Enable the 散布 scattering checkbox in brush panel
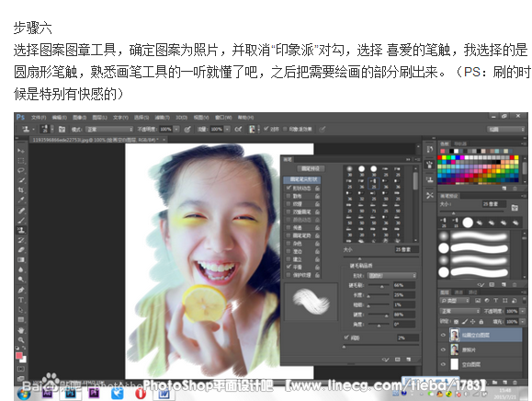Viewport: 532px width, 401px height. pyautogui.click(x=289, y=196)
